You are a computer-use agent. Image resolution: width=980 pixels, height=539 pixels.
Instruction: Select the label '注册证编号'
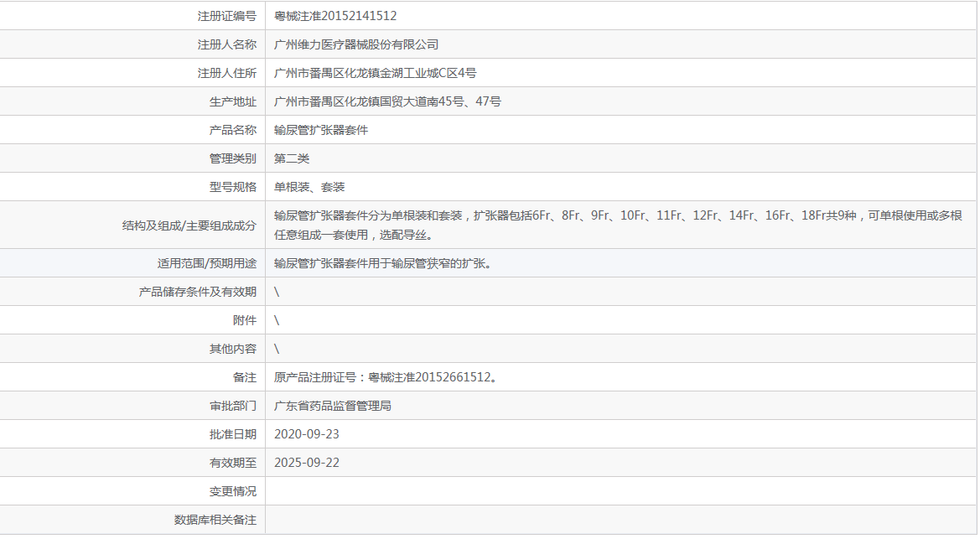coord(227,16)
